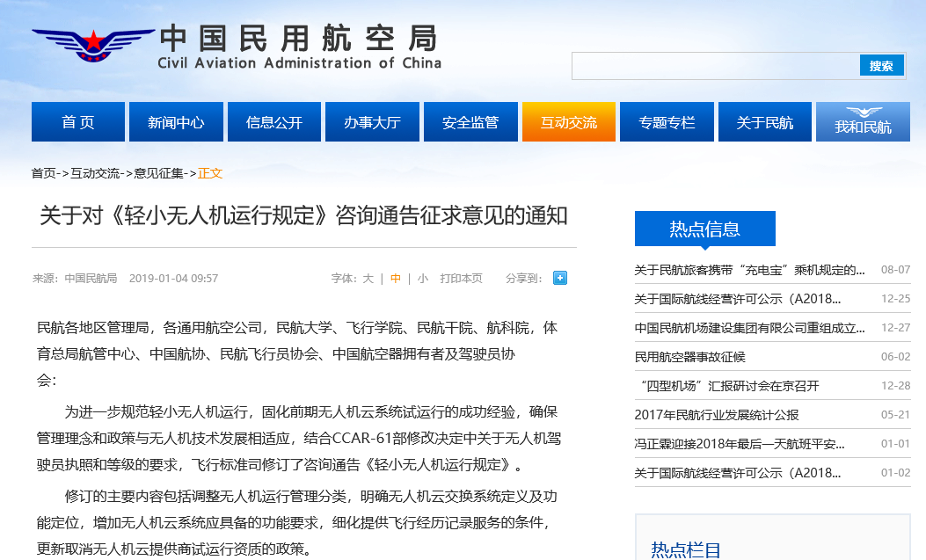
Task: Open the 安全监管 menu
Action: (470, 121)
